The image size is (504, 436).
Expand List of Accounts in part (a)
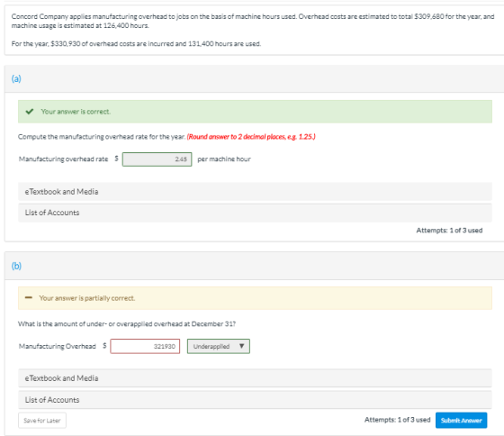tap(255, 213)
